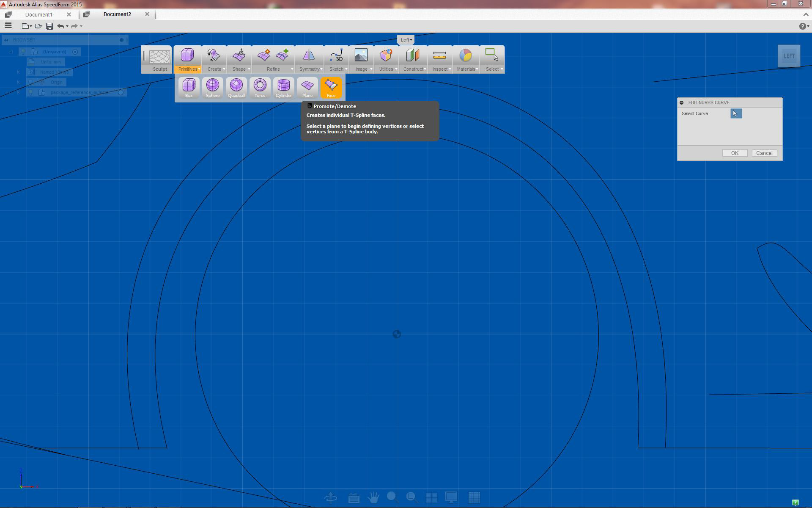Toggle visibility bulb of Unsaved component

point(24,52)
